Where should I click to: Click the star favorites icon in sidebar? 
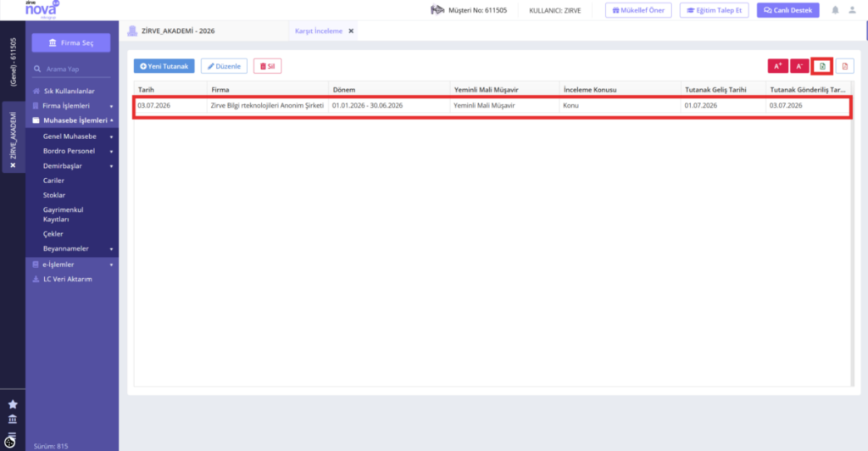tap(13, 404)
